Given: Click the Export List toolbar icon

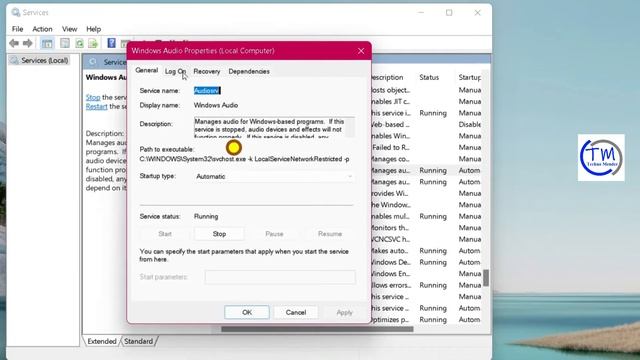Looking at the screenshot, I should click(x=93, y=43).
